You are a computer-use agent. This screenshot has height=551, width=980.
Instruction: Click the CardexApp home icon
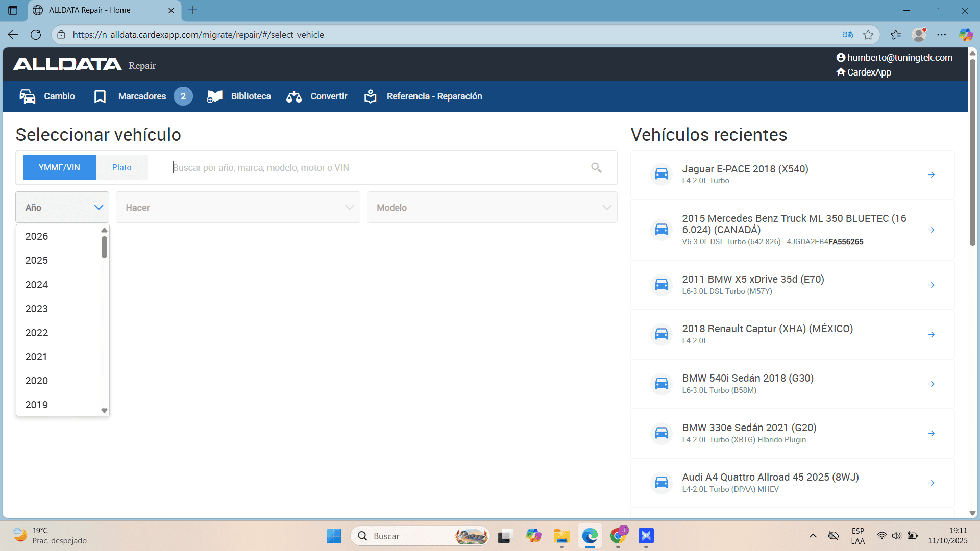click(841, 72)
